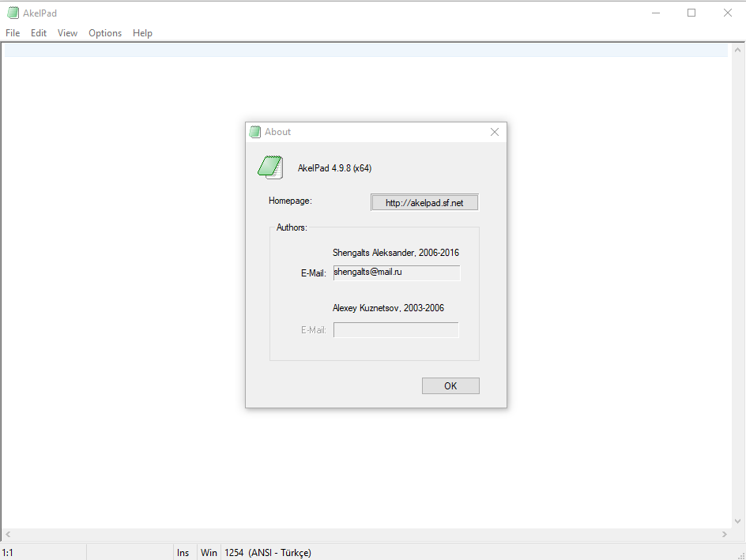This screenshot has height=560, width=746.
Task: Click the AkelPad icon in main title bar
Action: point(13,13)
